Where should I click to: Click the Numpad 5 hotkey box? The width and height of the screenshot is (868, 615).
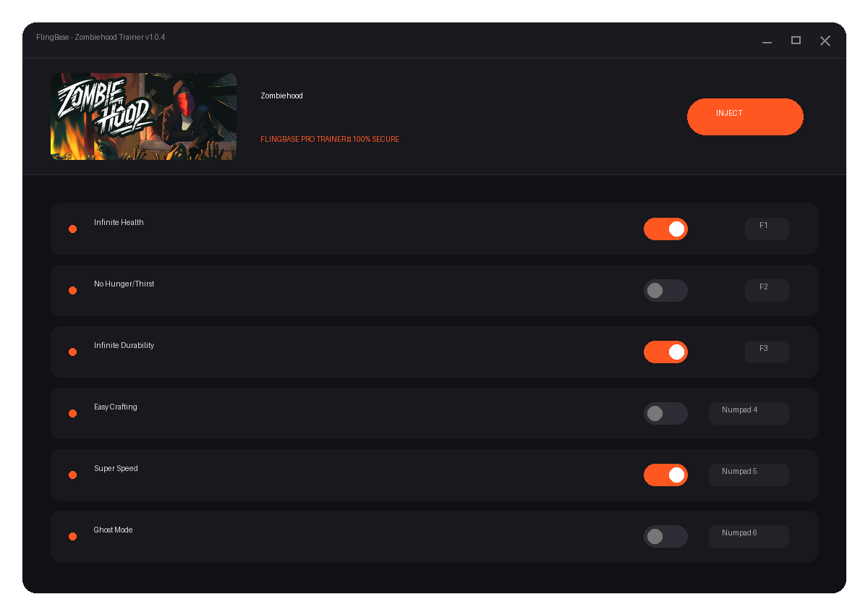coord(749,475)
